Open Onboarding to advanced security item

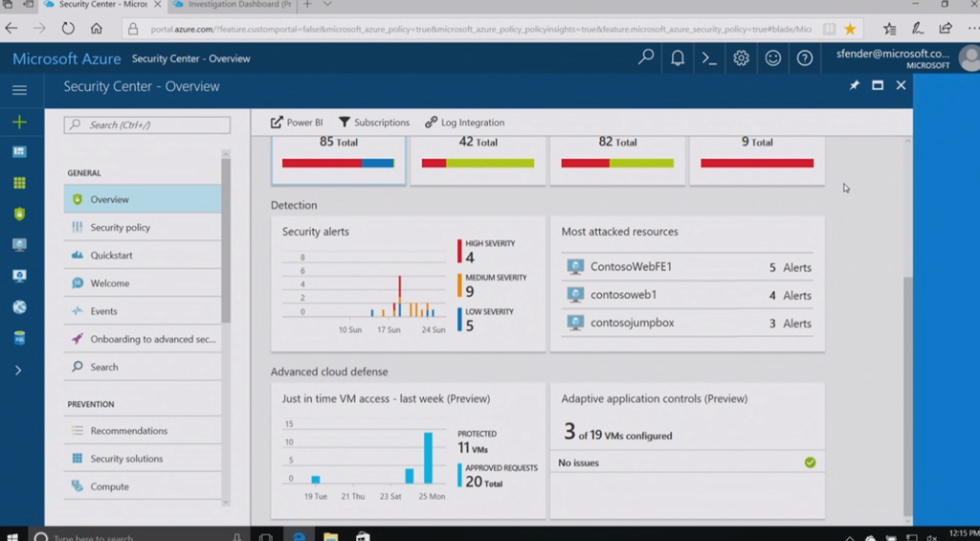pyautogui.click(x=143, y=339)
